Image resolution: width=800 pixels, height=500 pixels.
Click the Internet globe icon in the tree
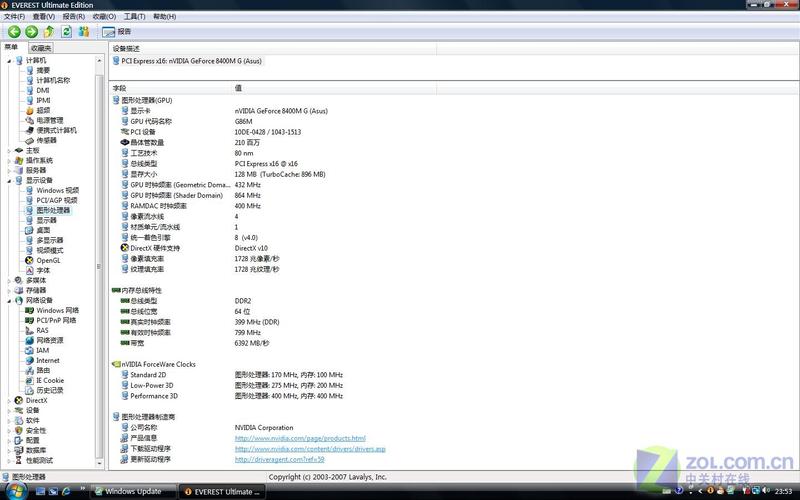coord(30,360)
